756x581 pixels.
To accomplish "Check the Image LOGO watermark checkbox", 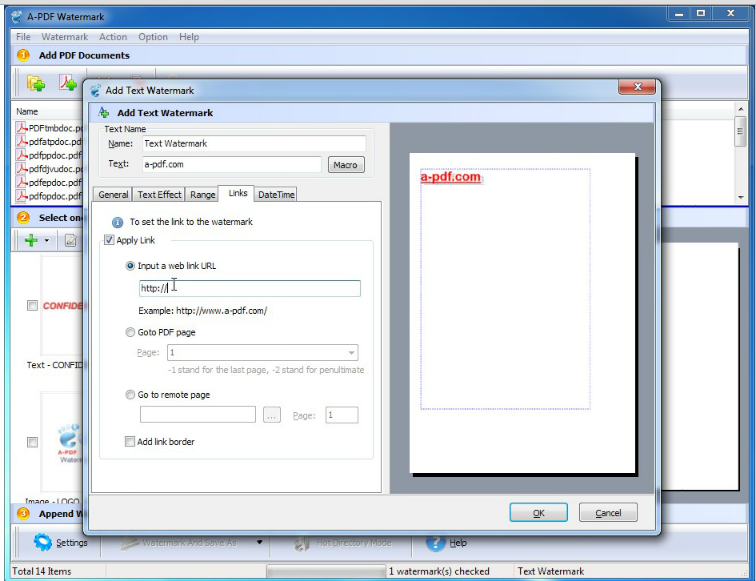I will pyautogui.click(x=32, y=442).
